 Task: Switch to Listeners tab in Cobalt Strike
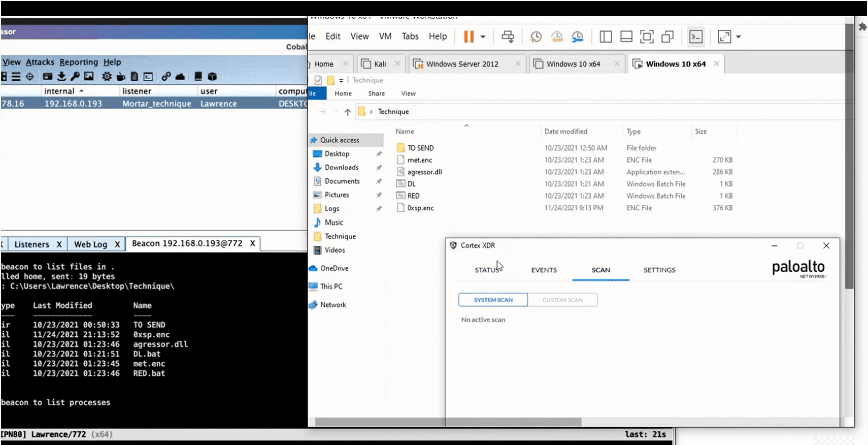coord(32,244)
